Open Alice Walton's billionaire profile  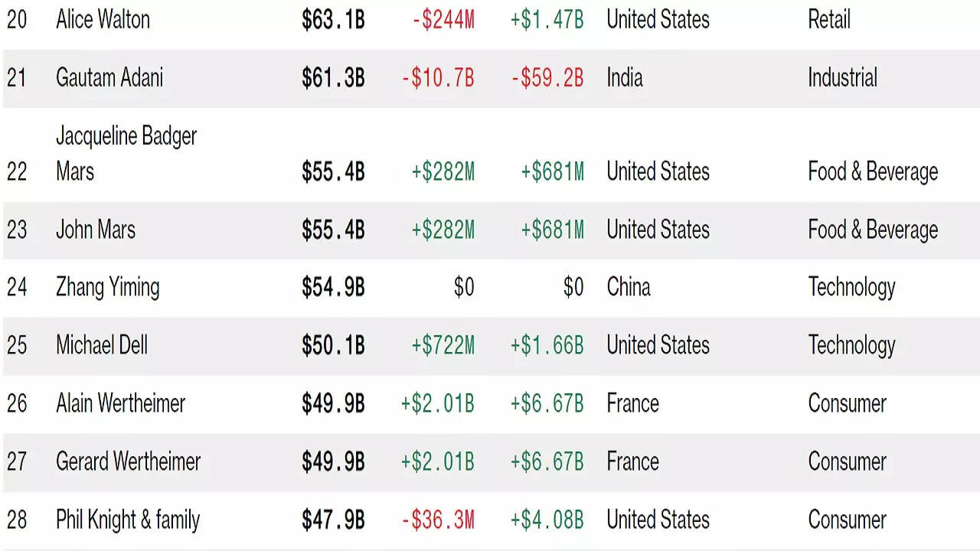(103, 20)
